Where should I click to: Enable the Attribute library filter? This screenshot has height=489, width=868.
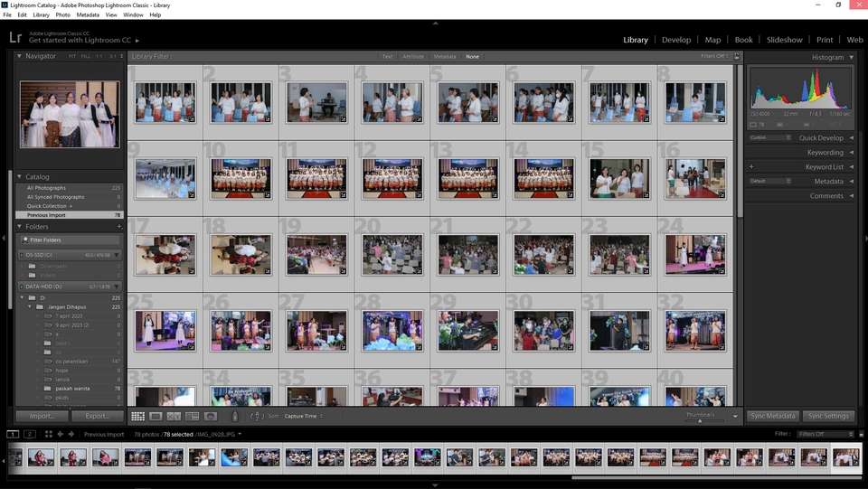point(413,56)
